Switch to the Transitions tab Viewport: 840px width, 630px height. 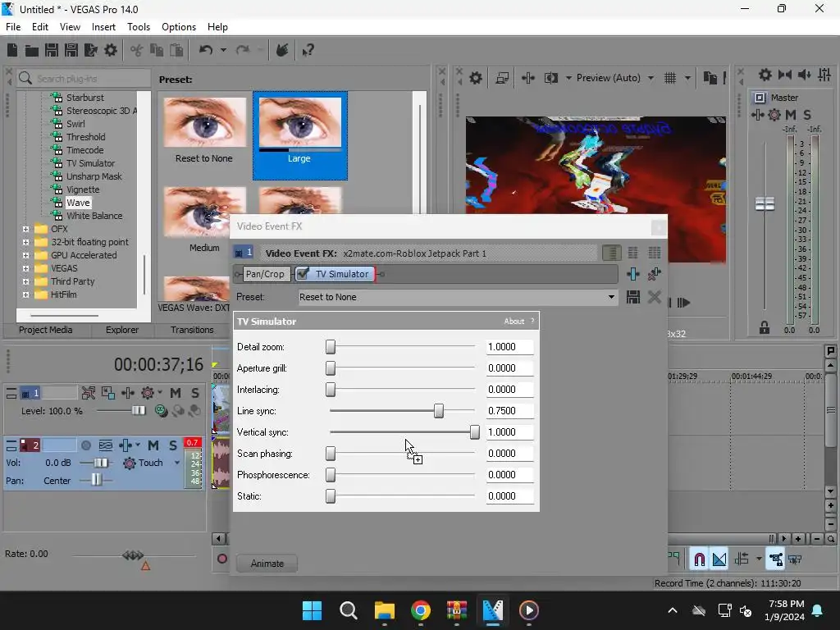click(192, 330)
